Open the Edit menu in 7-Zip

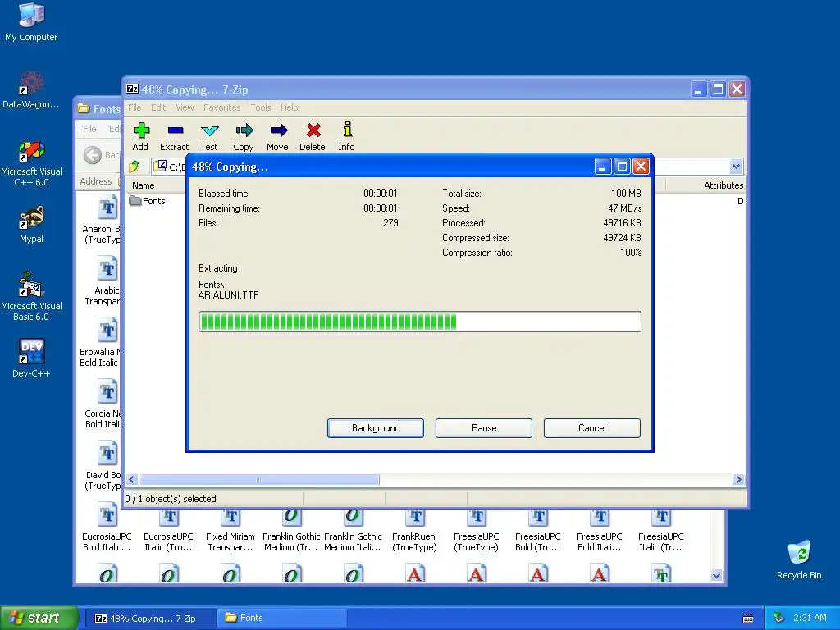click(x=158, y=107)
